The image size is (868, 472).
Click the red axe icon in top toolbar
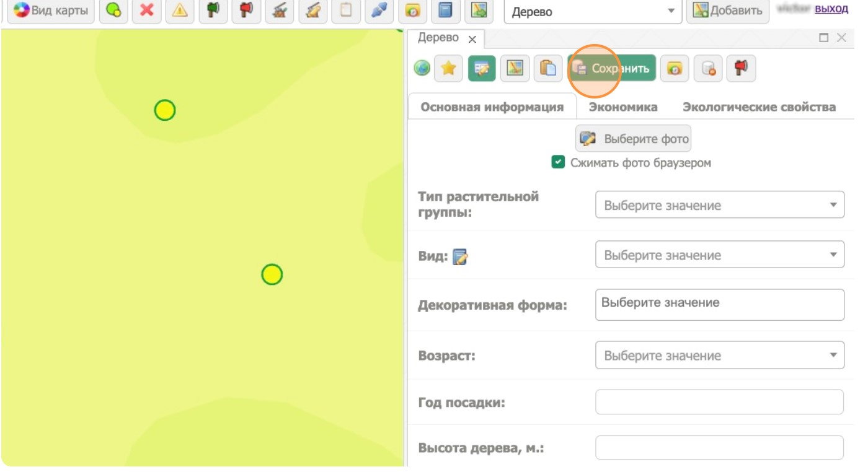coord(246,11)
